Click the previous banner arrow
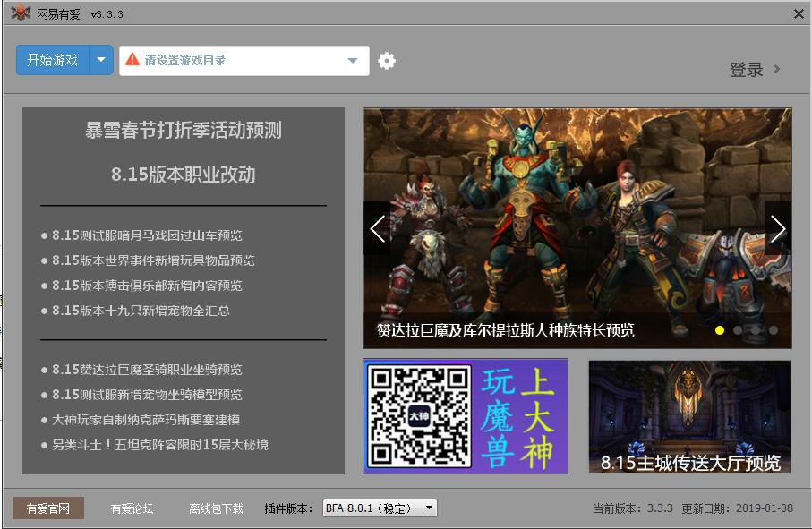Image resolution: width=812 pixels, height=529 pixels. [377, 229]
